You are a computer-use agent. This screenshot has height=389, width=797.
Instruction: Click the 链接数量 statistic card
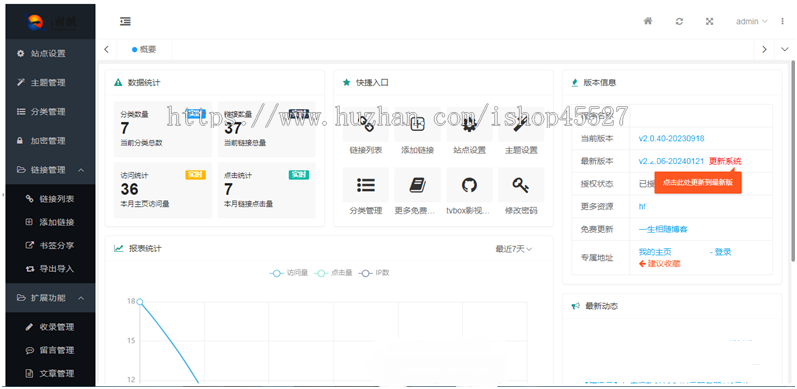(x=266, y=129)
